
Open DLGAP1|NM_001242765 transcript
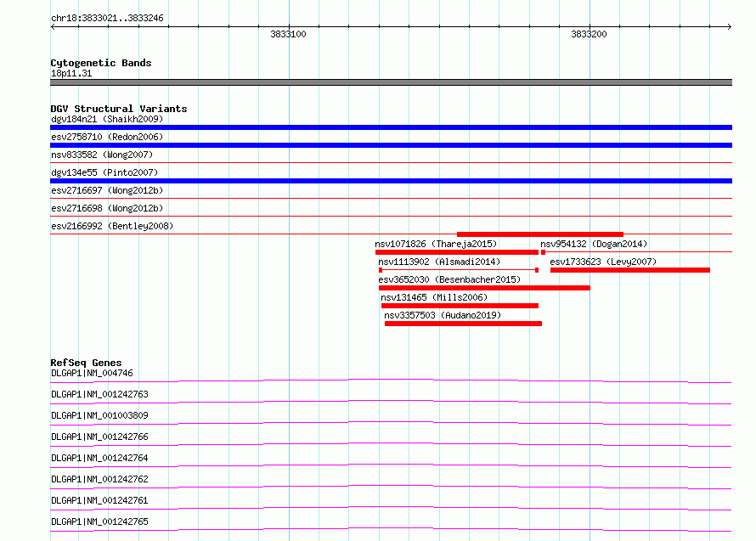point(99,521)
